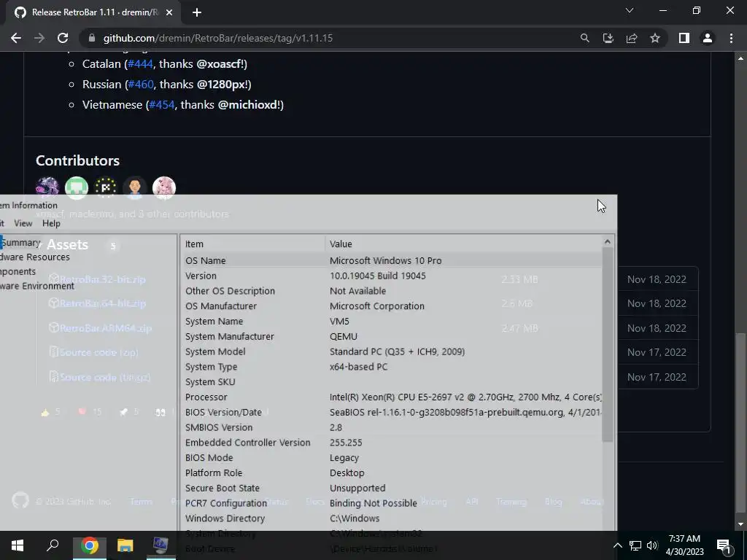Viewport: 747px width, 560px height.
Task: Select the Hardware Resources tree node
Action: (x=35, y=257)
